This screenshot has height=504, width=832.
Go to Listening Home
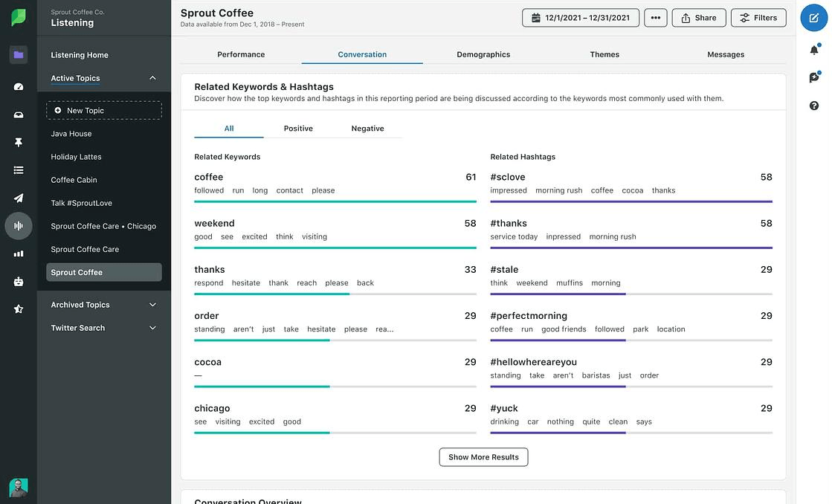point(80,55)
